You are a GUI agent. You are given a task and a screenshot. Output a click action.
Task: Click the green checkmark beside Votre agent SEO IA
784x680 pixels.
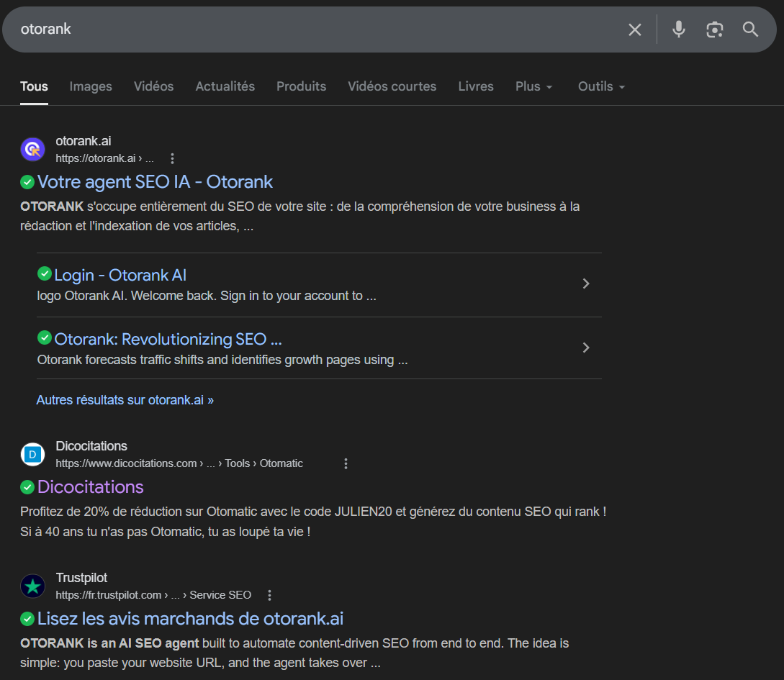tap(27, 182)
